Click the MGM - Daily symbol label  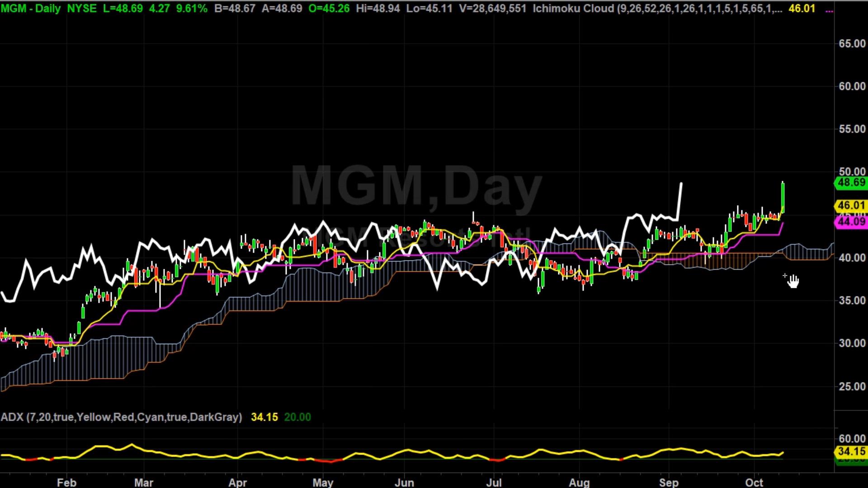pyautogui.click(x=31, y=9)
